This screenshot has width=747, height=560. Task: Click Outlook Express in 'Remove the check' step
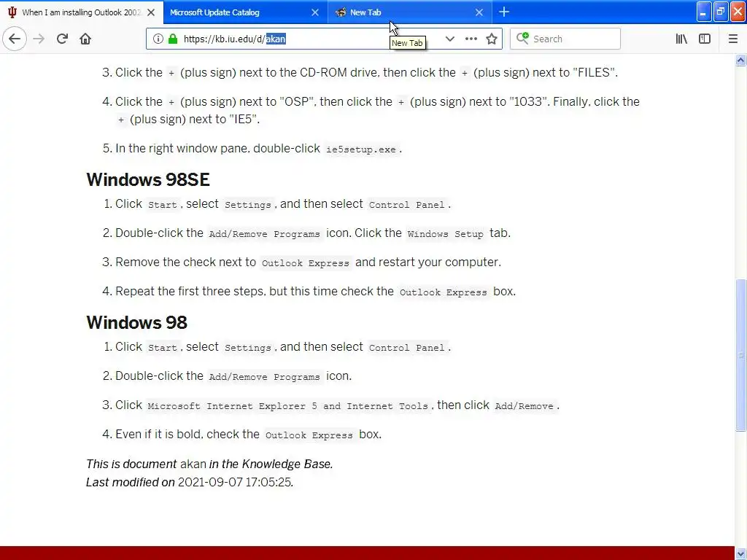coord(306,262)
